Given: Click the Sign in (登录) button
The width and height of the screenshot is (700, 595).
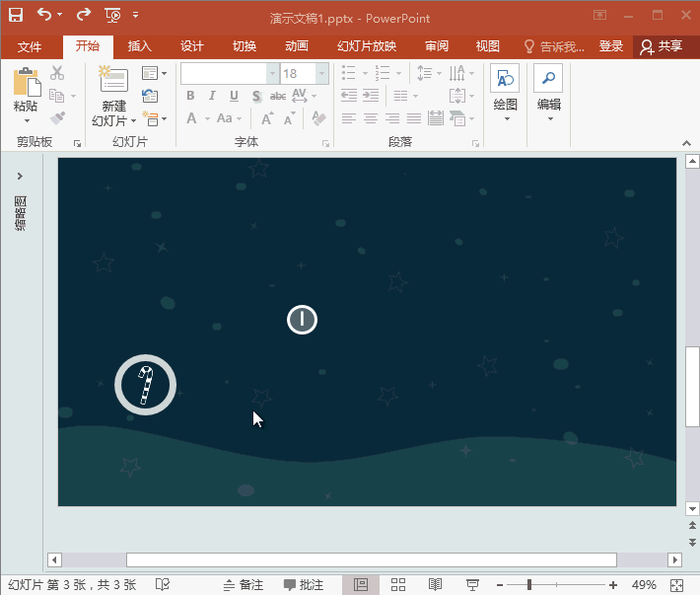Looking at the screenshot, I should (x=611, y=46).
